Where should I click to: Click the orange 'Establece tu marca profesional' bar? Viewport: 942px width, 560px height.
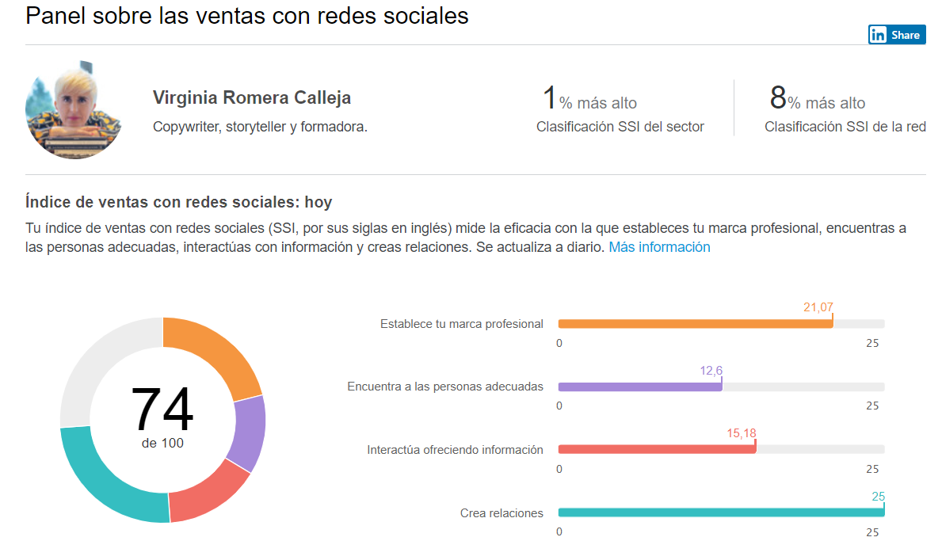click(695, 324)
